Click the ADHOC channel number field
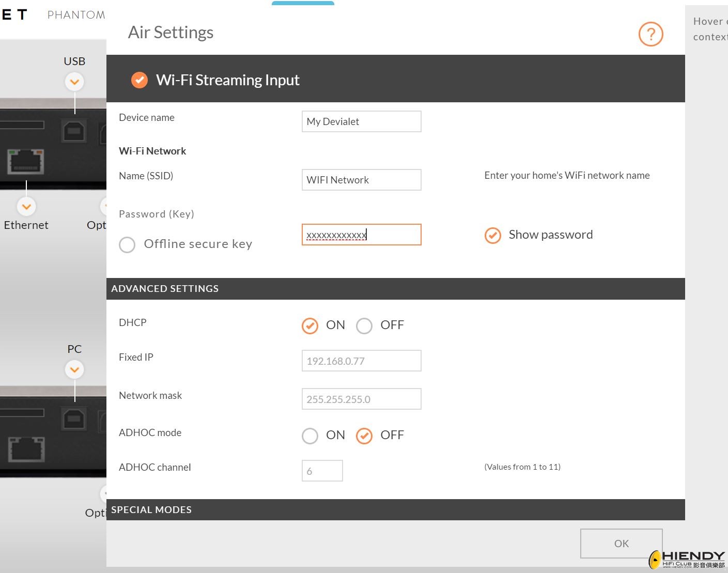Image resolution: width=728 pixels, height=573 pixels. (322, 471)
